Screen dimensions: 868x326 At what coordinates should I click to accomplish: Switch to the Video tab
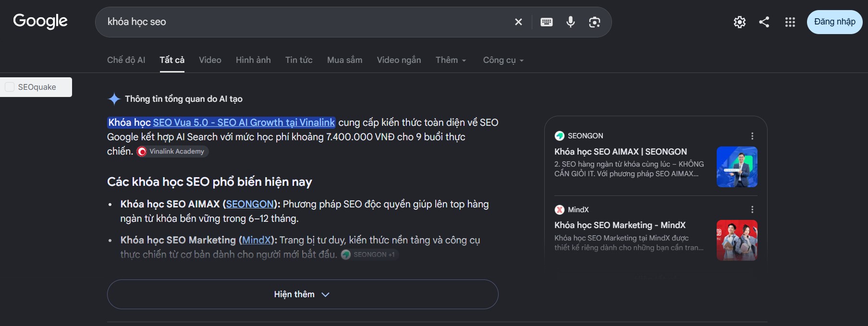(x=210, y=60)
